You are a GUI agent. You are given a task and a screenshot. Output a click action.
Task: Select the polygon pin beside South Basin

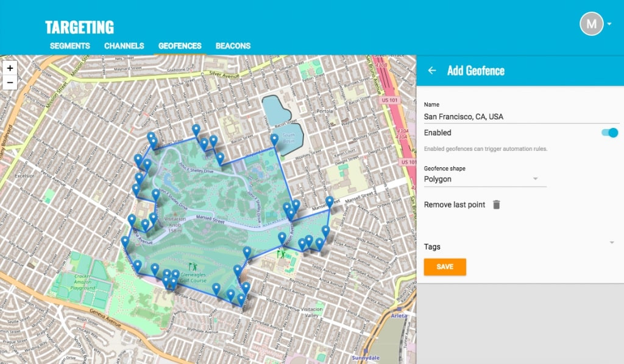274,140
